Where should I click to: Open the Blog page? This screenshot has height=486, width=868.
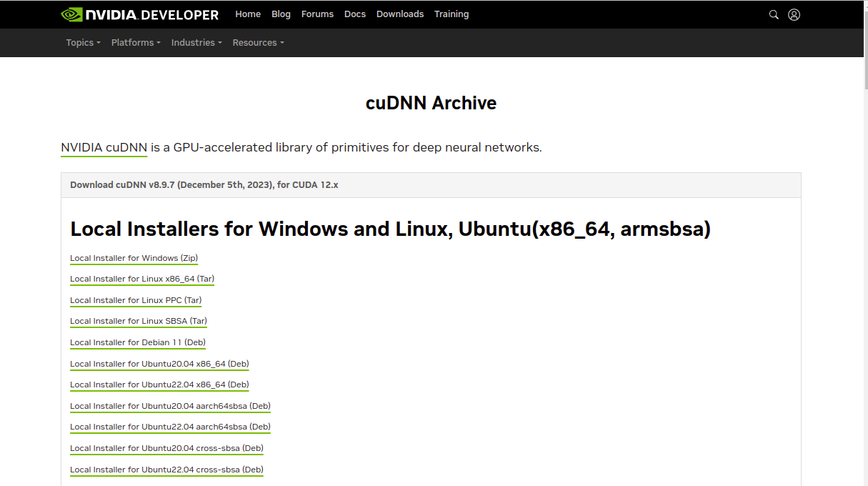[281, 14]
